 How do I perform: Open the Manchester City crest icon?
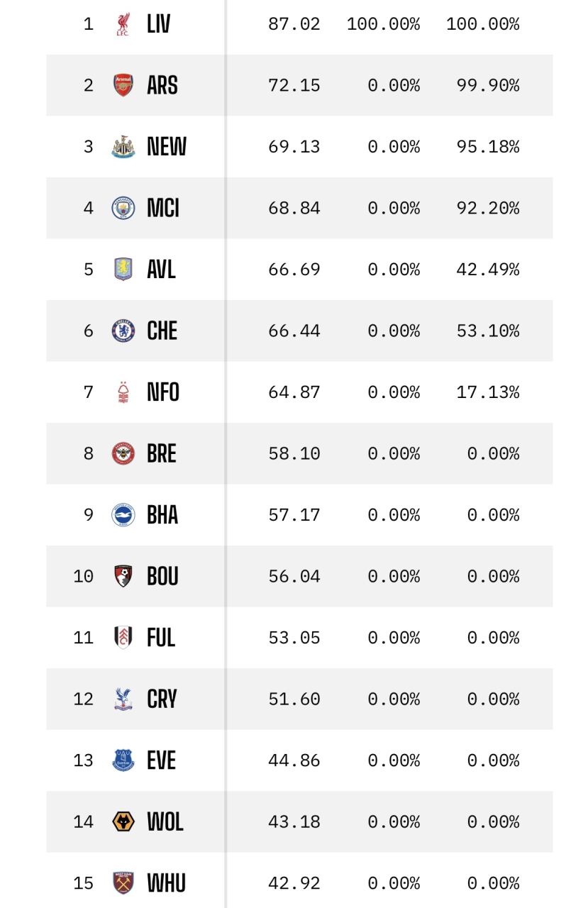[x=123, y=208]
